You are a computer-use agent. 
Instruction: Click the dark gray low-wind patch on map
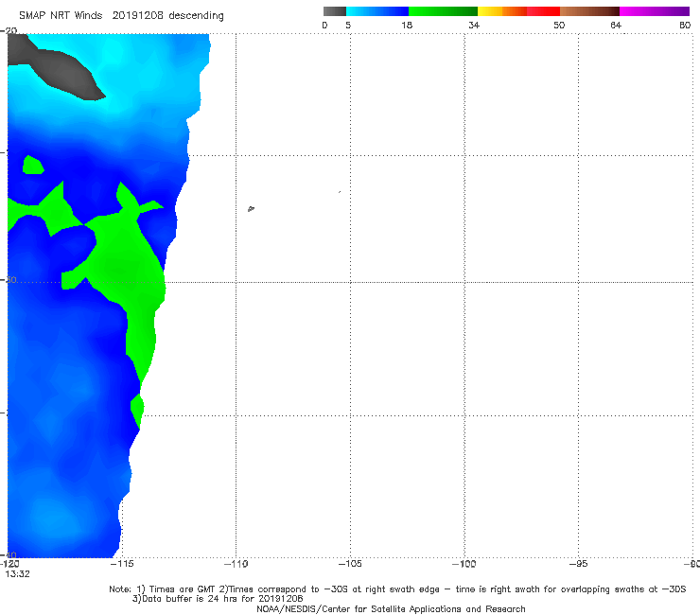tap(56, 67)
